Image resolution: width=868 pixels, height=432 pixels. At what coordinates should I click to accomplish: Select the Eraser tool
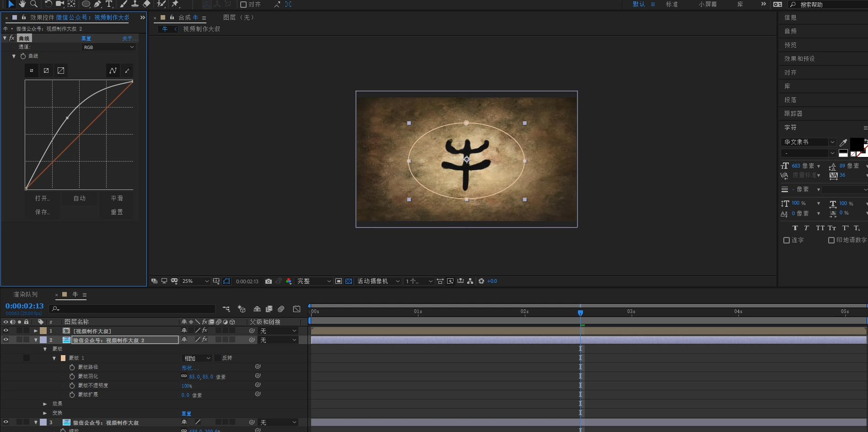(x=146, y=4)
